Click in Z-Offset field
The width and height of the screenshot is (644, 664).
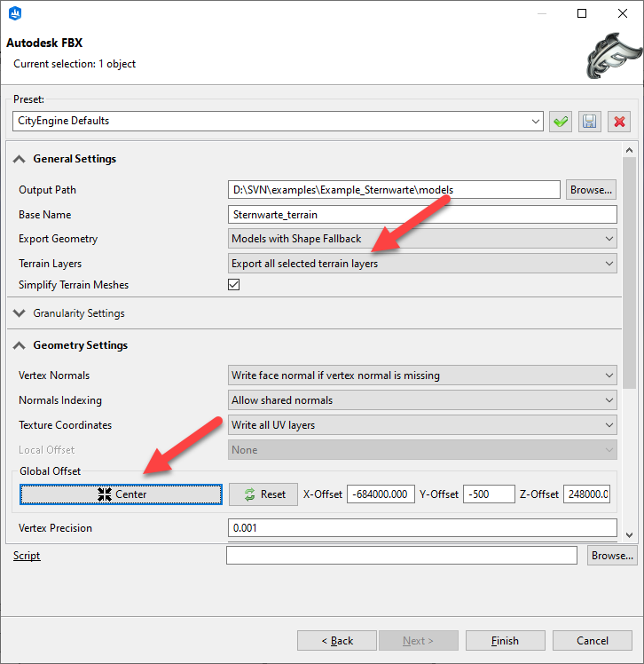point(586,494)
